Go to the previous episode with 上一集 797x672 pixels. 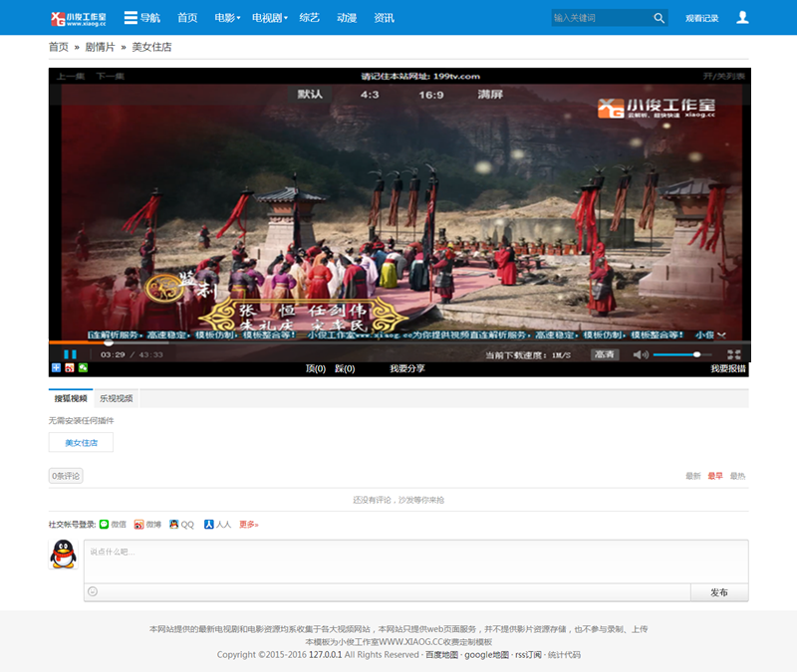(70, 77)
